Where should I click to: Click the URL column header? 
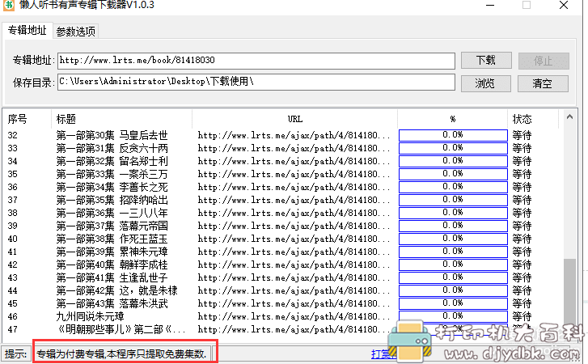[294, 119]
